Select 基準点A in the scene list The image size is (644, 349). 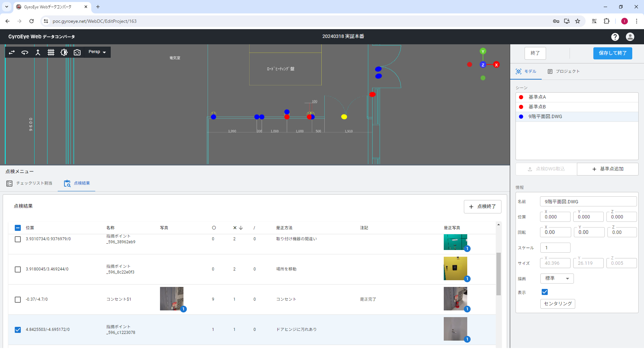click(577, 97)
